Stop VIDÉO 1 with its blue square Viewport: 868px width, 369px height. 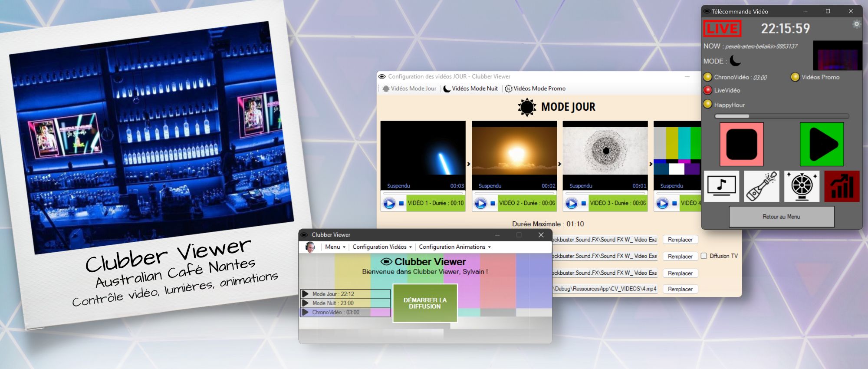(401, 203)
